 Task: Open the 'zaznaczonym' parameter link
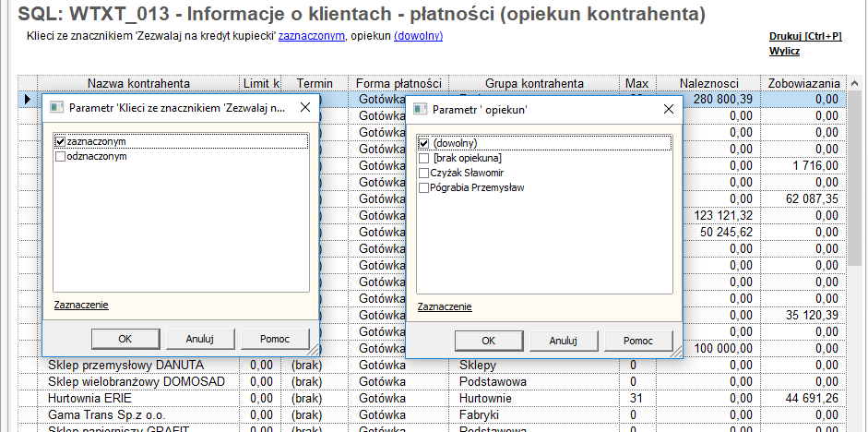[311, 36]
